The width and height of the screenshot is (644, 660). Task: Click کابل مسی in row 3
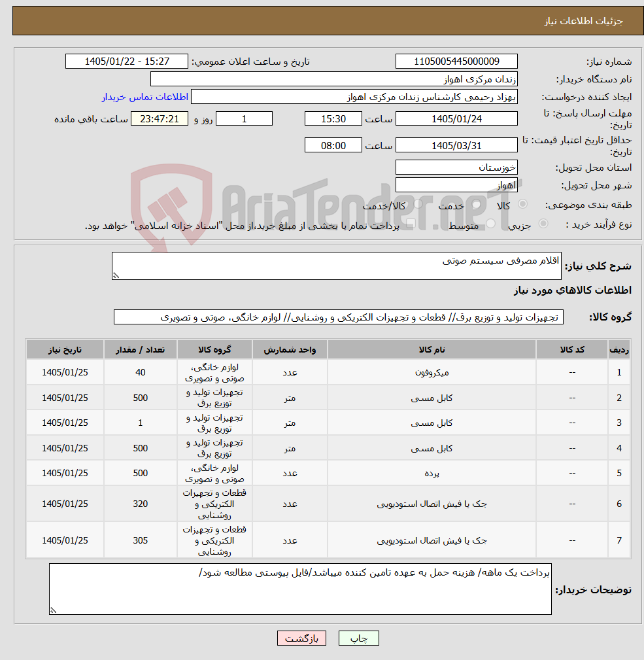click(432, 423)
